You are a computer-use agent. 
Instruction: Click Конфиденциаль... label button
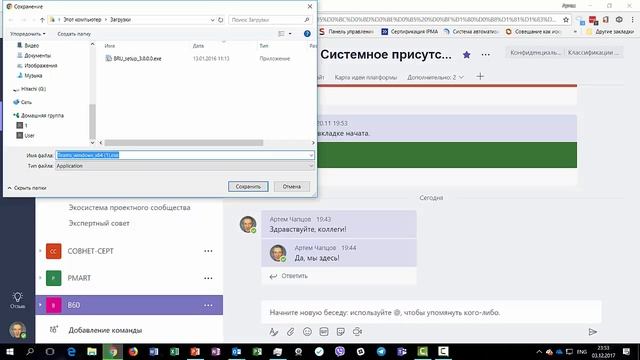(535, 52)
